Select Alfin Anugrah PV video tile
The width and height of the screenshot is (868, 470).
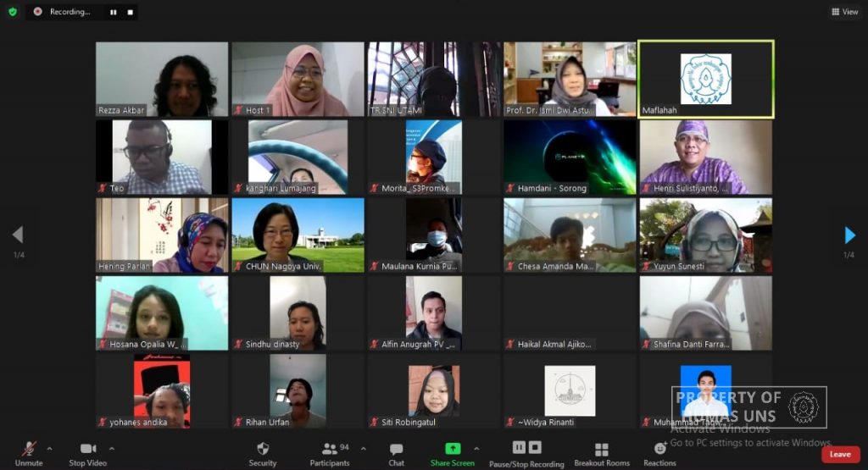[434, 313]
